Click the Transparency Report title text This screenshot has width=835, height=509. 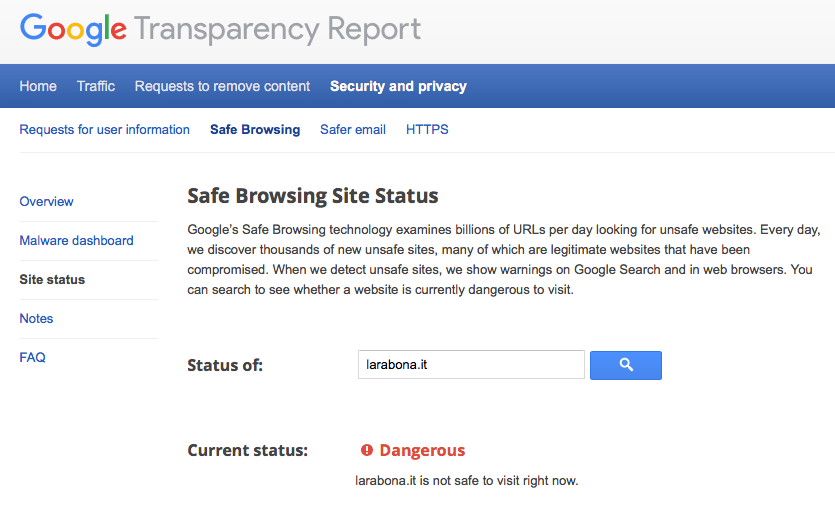[x=277, y=29]
